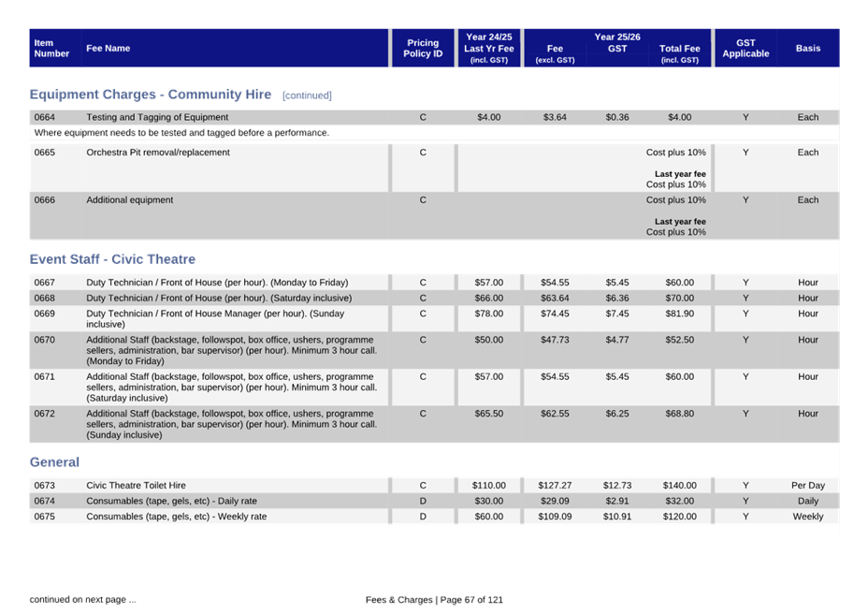Click the "Fee Name" column header
This screenshot has height=614, width=868.
[x=108, y=49]
